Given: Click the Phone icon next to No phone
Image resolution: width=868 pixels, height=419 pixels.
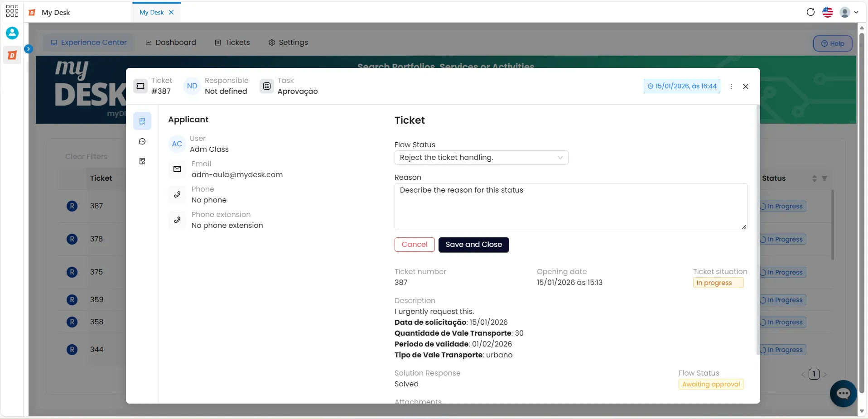Looking at the screenshot, I should [x=177, y=194].
